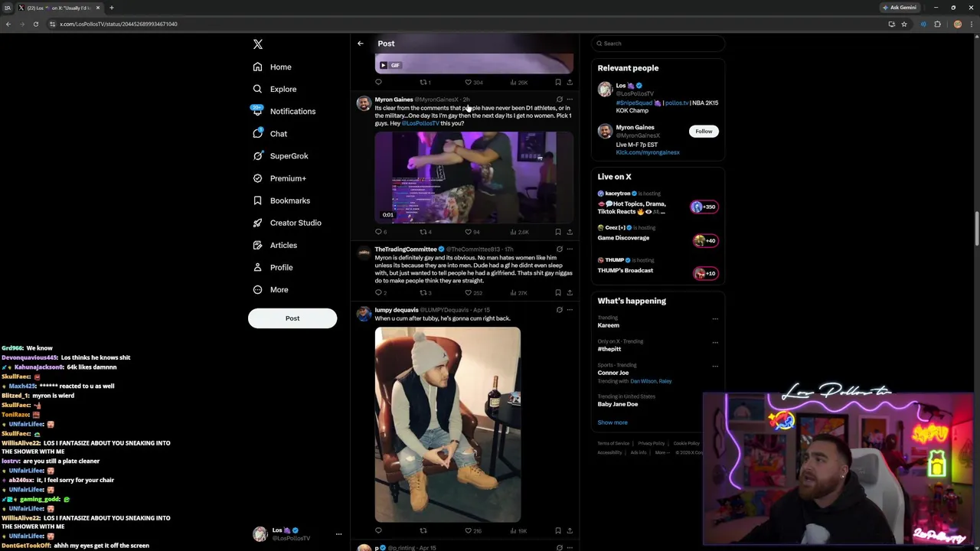Like the GIF post with 304 likes
The width and height of the screenshot is (980, 551).
(x=469, y=83)
